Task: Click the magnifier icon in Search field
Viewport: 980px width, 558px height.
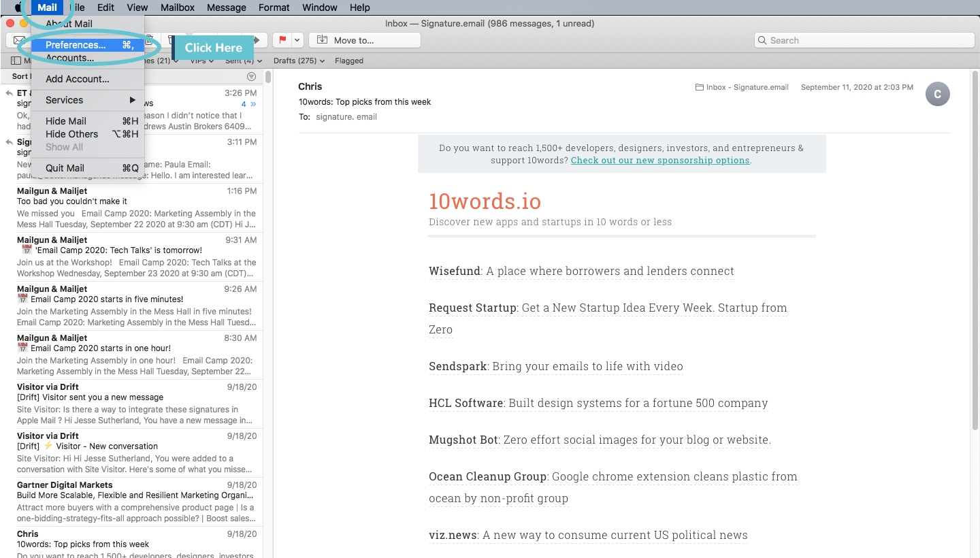Action: tap(763, 40)
